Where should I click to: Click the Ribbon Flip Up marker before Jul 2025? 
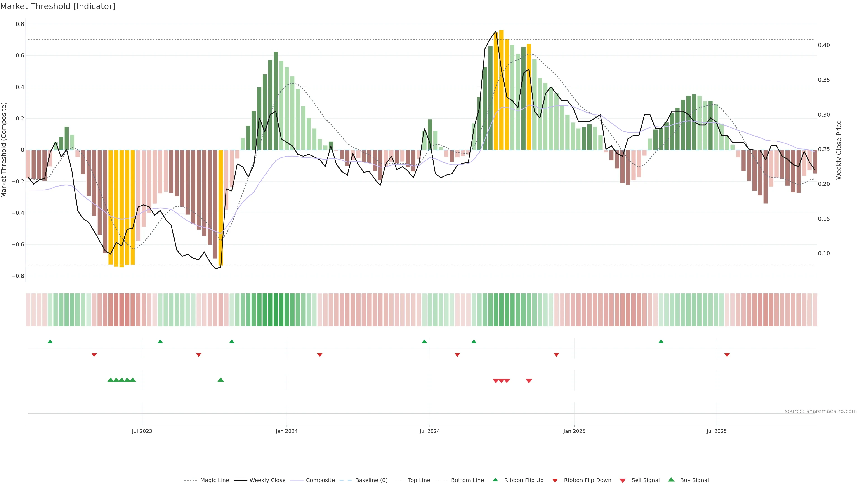[x=661, y=342]
